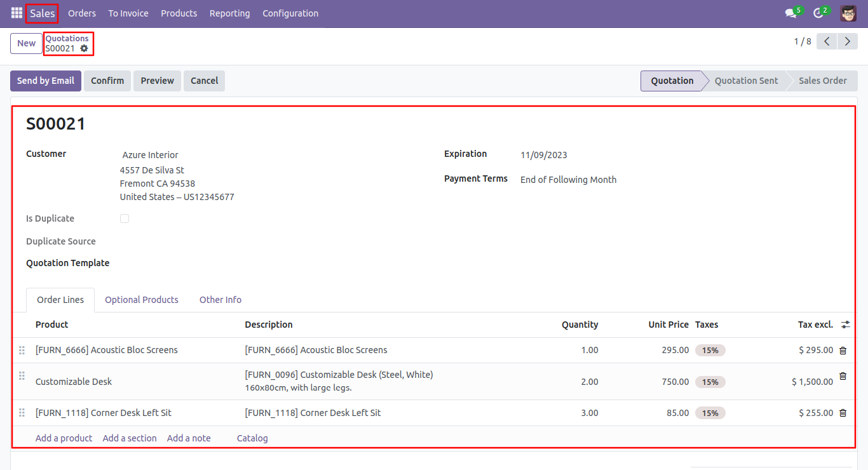Image resolution: width=868 pixels, height=470 pixels.
Task: Open the Reporting menu
Action: 229,13
